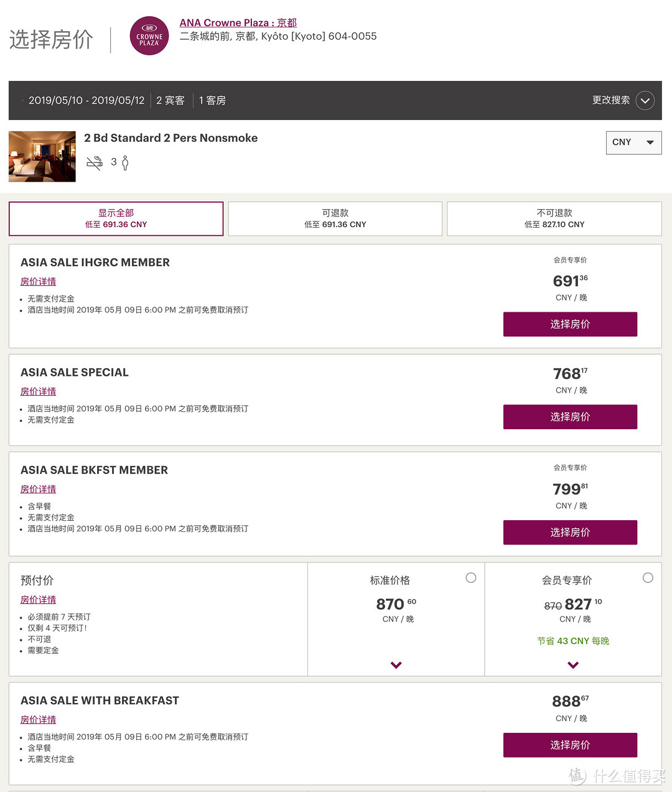Click 选择房价 for ASIA SALE WITH BREAKFAST
The width and height of the screenshot is (672, 792).
(570, 745)
